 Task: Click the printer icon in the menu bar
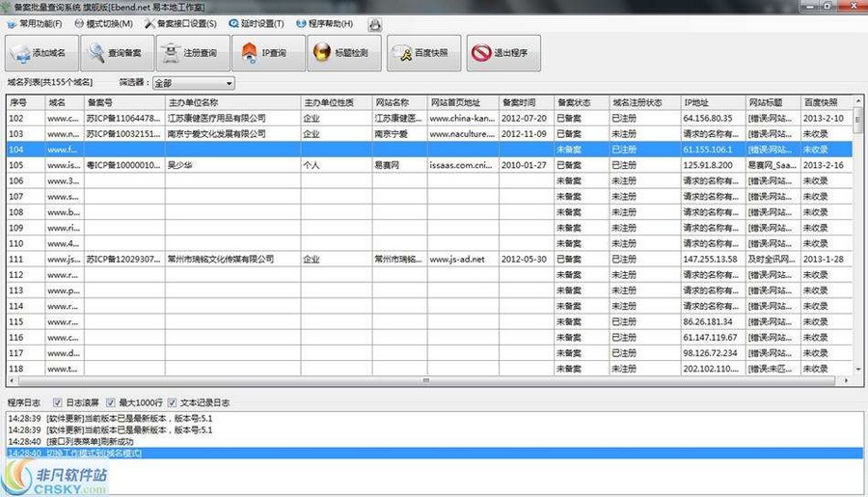[375, 24]
